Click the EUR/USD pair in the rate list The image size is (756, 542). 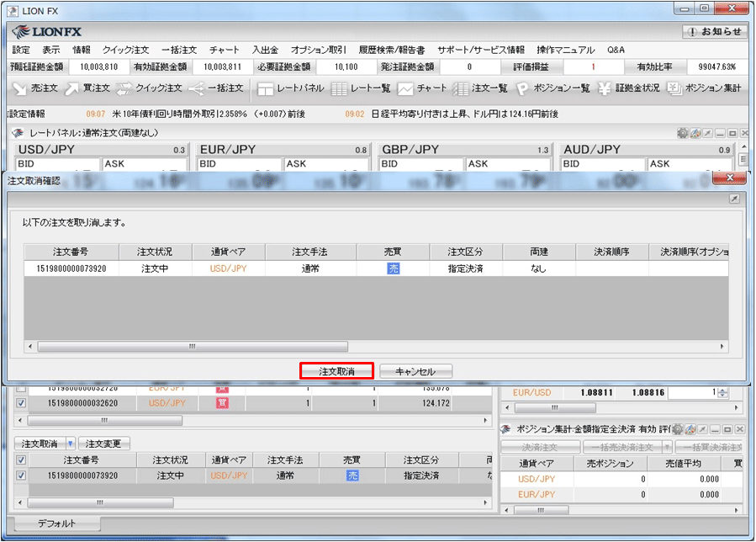[531, 393]
